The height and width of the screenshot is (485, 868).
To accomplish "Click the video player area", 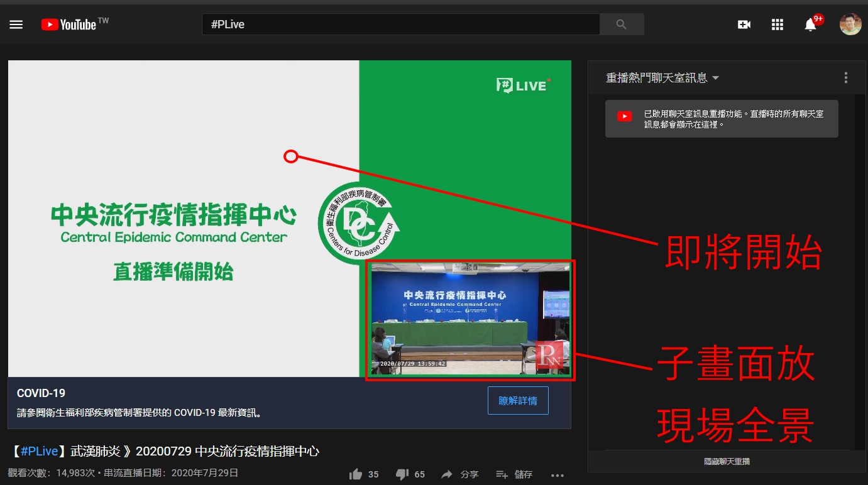I will 290,219.
